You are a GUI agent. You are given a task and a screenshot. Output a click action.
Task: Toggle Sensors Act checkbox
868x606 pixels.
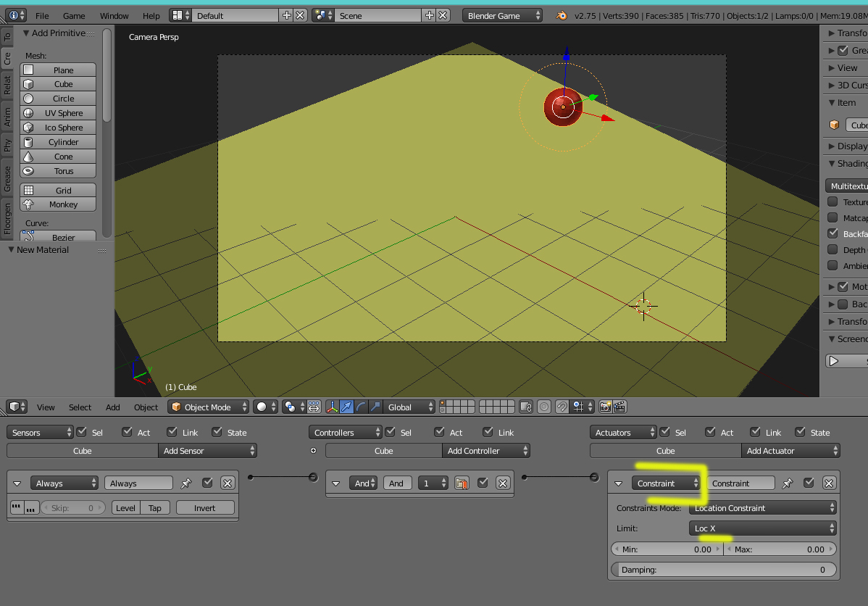tap(128, 432)
